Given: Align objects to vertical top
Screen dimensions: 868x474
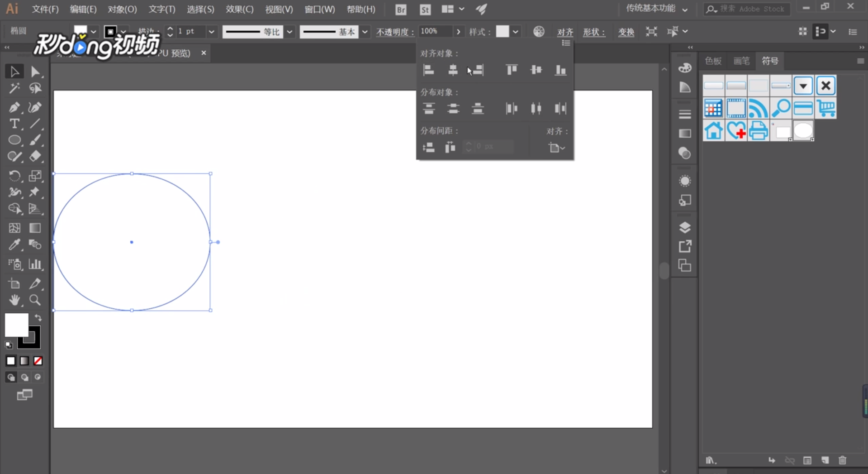Looking at the screenshot, I should [512, 70].
